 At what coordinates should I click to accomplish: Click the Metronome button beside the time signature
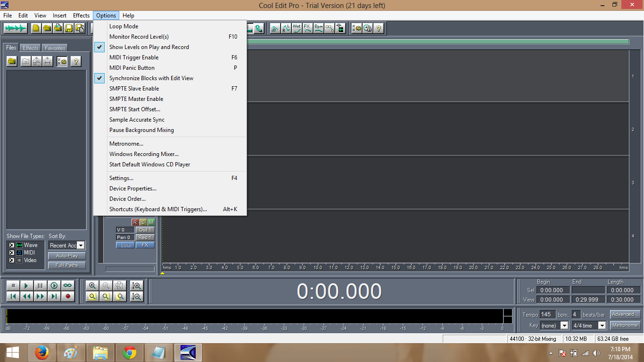tap(625, 325)
